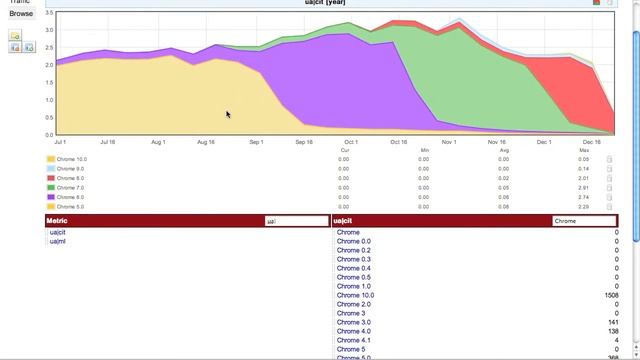Select the Chrome 9.0 legend label
This screenshot has height=360, width=640.
(x=70, y=169)
